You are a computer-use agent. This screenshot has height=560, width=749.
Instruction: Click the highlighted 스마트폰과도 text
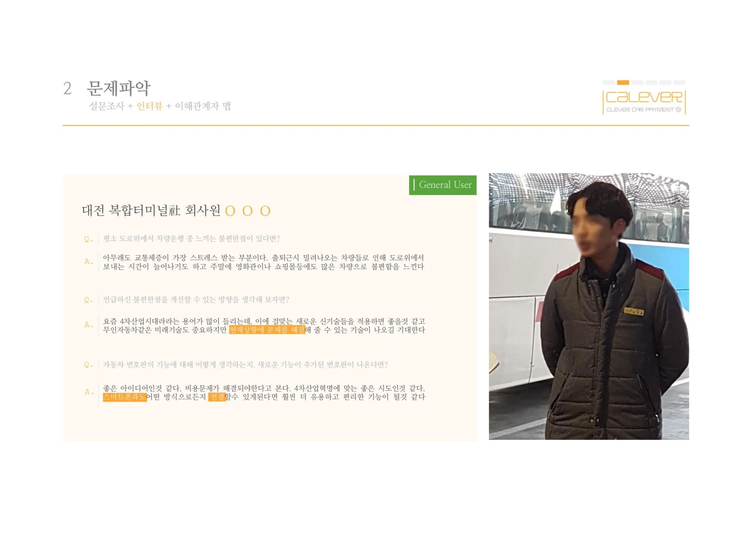click(x=125, y=397)
